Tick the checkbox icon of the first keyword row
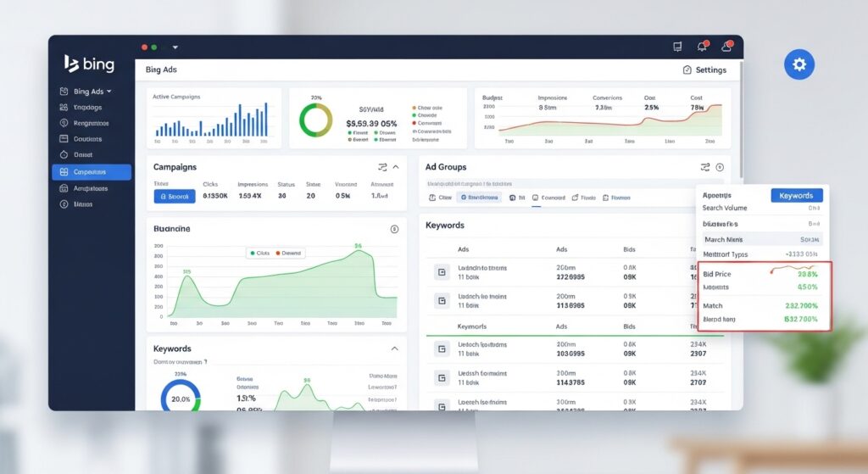Image resolution: width=868 pixels, height=474 pixels. tap(441, 272)
